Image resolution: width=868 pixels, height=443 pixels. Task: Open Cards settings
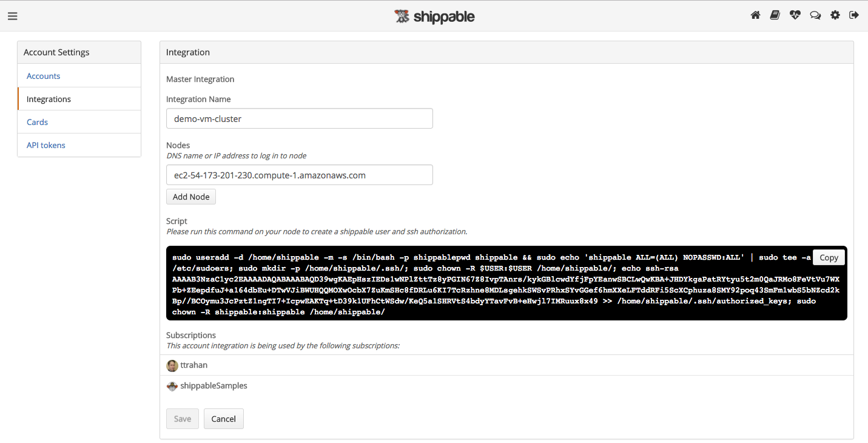click(79, 122)
